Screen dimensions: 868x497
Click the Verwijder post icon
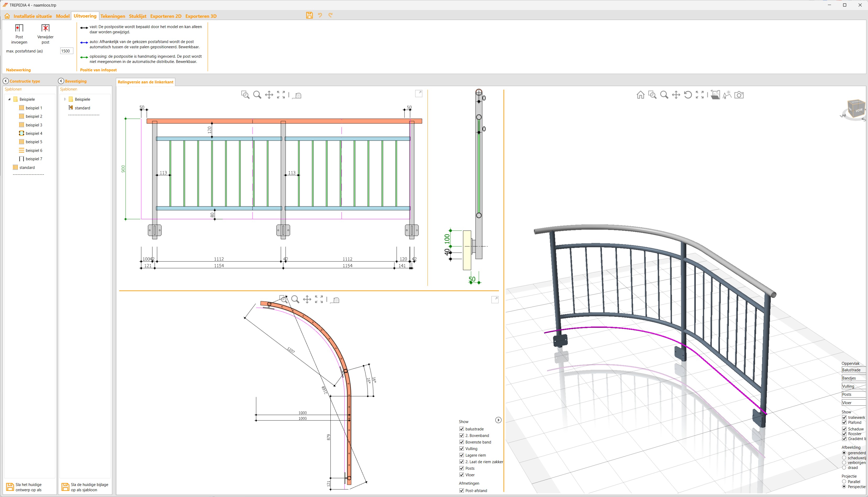(45, 28)
